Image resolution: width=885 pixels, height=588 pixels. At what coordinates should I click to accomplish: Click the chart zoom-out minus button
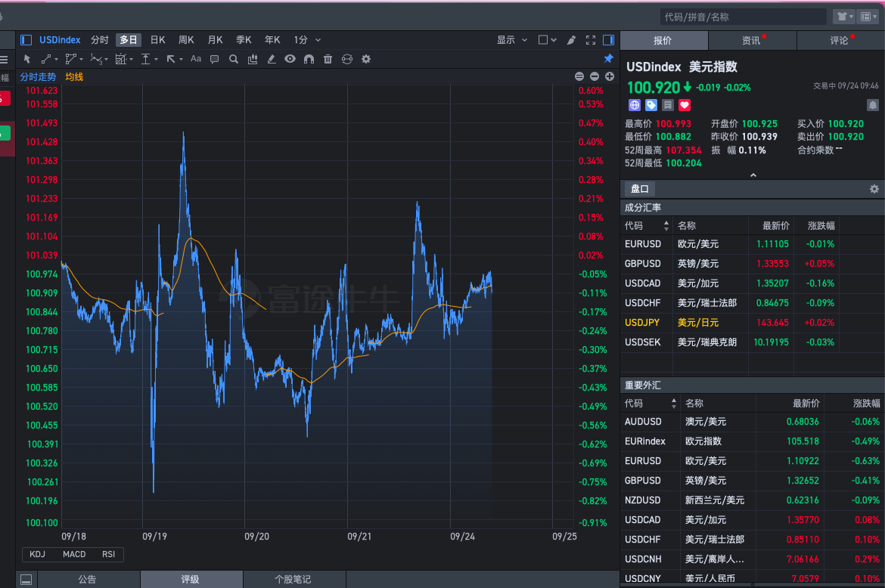click(x=595, y=76)
